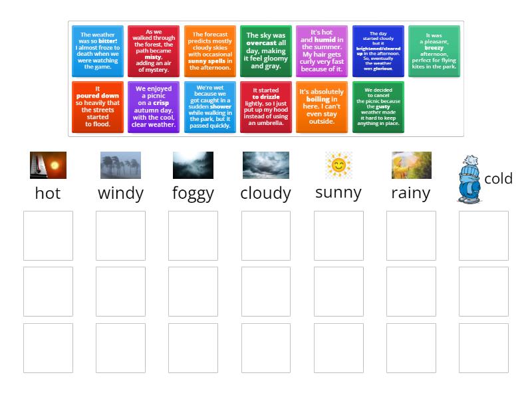Select the cloudy sky picture
Screen dimensions: 532x399
point(265,165)
